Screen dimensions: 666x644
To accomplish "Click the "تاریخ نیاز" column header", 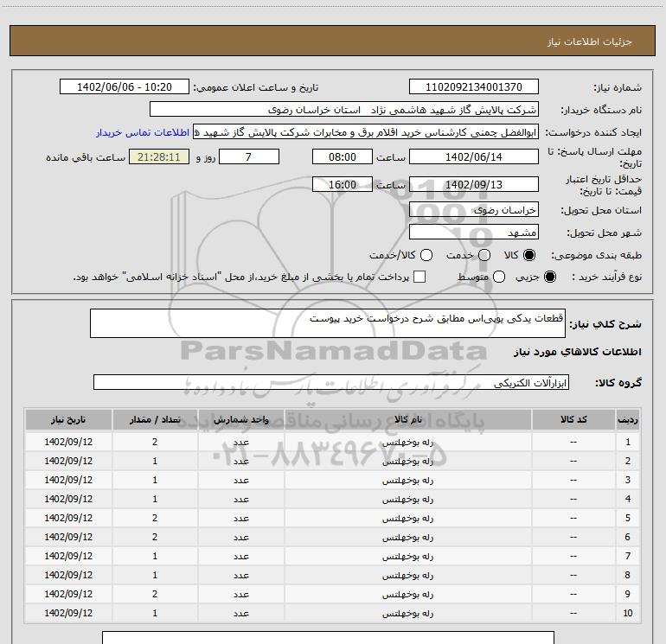I will [68, 419].
